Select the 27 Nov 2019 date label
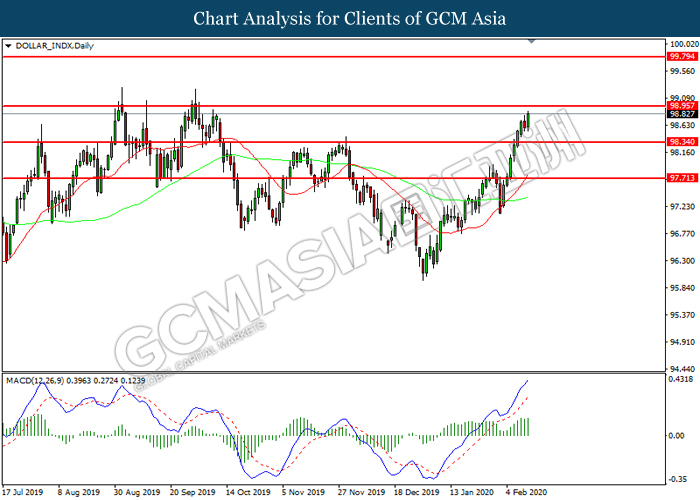 (361, 492)
